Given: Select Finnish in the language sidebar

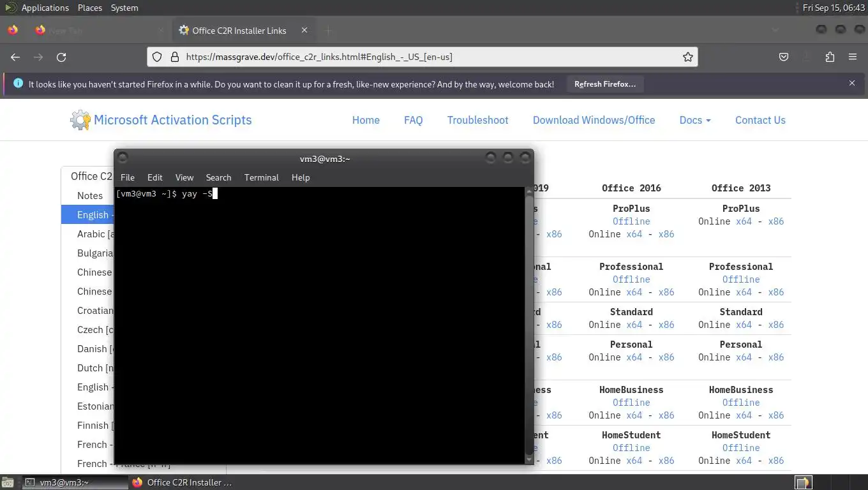Looking at the screenshot, I should click(x=94, y=426).
